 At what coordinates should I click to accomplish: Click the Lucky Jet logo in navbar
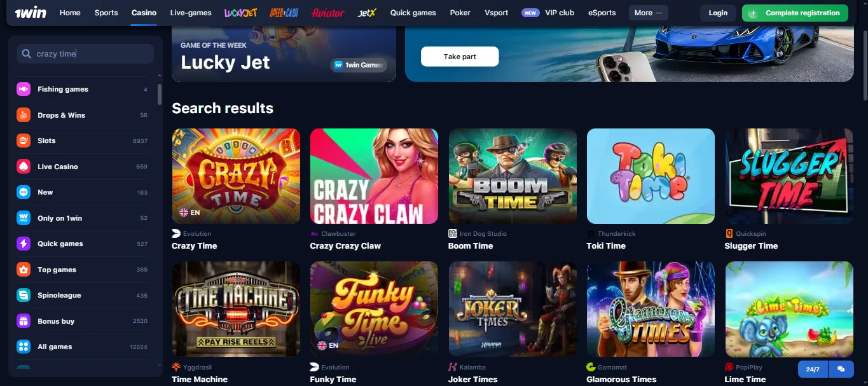pyautogui.click(x=240, y=13)
